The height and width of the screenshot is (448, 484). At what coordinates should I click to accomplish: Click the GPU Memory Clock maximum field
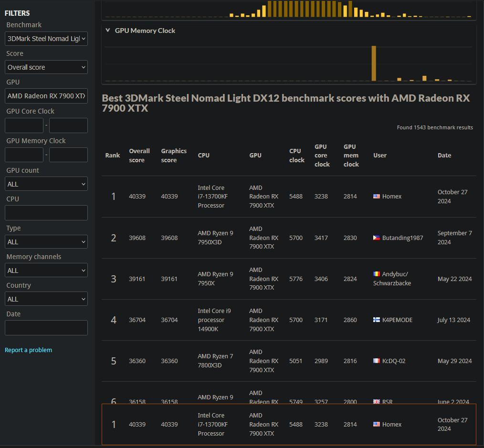pos(68,155)
